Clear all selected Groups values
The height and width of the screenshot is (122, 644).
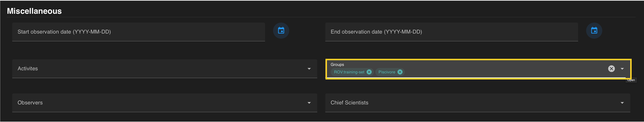[611, 69]
